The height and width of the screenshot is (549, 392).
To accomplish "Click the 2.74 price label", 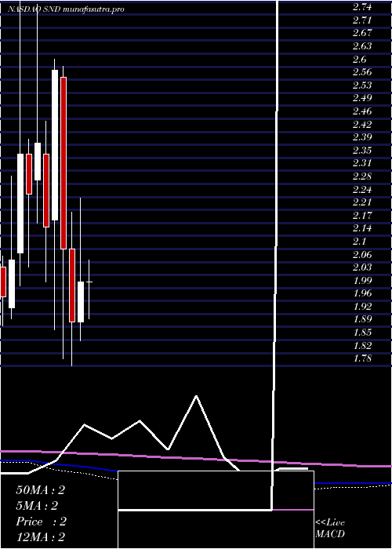I will [x=362, y=7].
